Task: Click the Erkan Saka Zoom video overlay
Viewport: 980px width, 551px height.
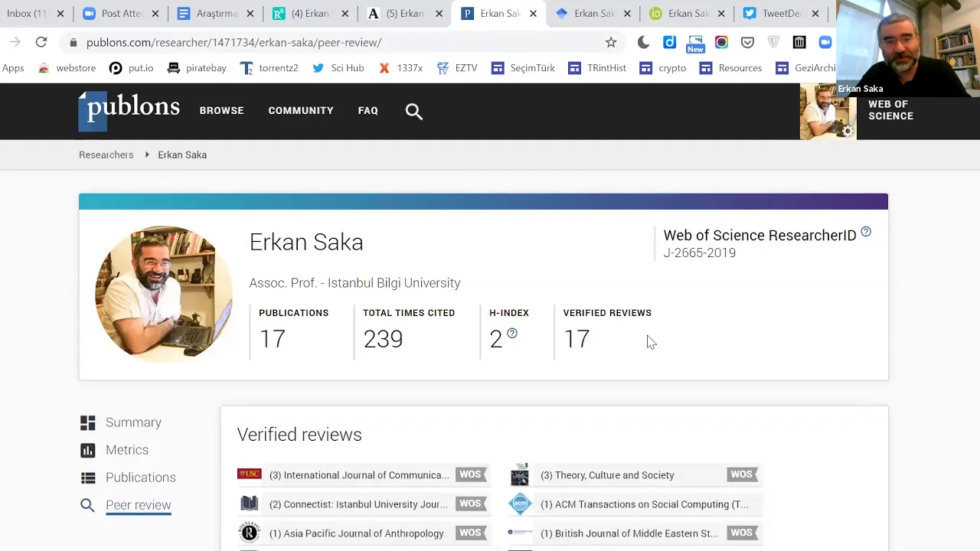Action: pos(908,47)
